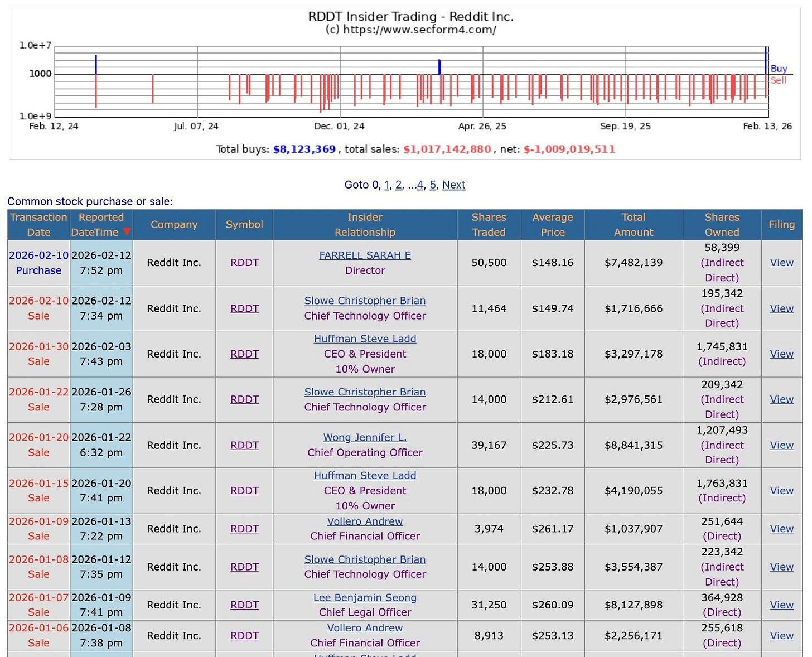Click Vollero Andrew in the 2026-01-09 sale row
The width and height of the screenshot is (812, 657).
tap(365, 521)
